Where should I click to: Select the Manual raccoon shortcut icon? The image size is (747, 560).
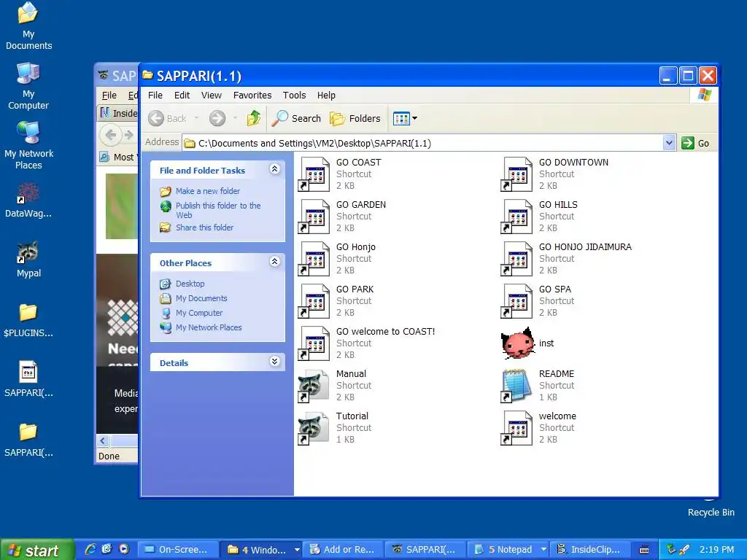pyautogui.click(x=314, y=386)
